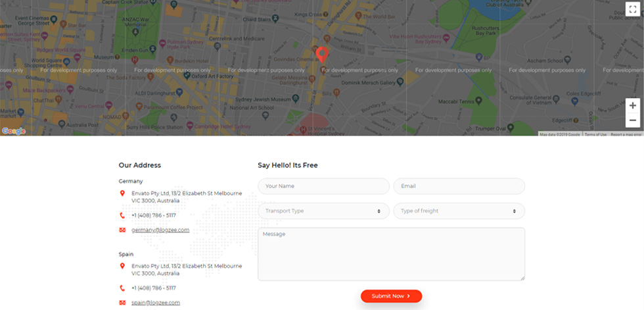
Task: Click Germany phone icon
Action: tap(122, 215)
